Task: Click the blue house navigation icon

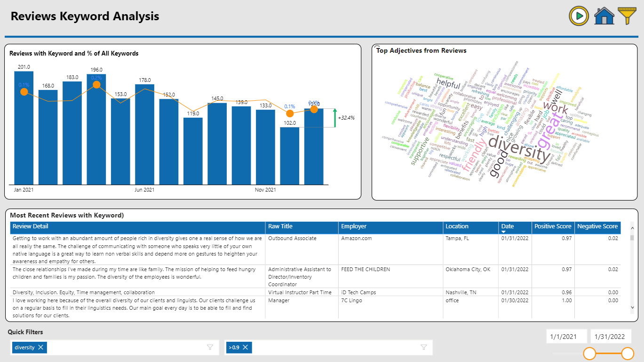Action: [604, 16]
